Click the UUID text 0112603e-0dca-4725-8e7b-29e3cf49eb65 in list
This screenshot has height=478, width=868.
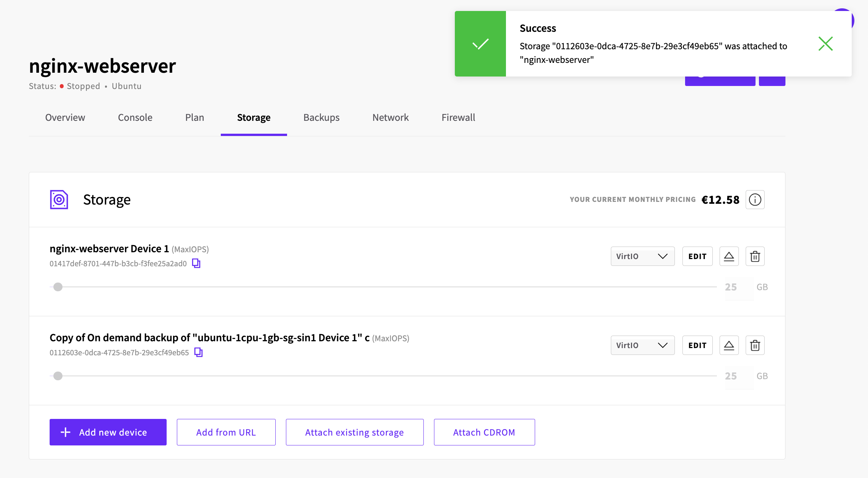(x=119, y=353)
